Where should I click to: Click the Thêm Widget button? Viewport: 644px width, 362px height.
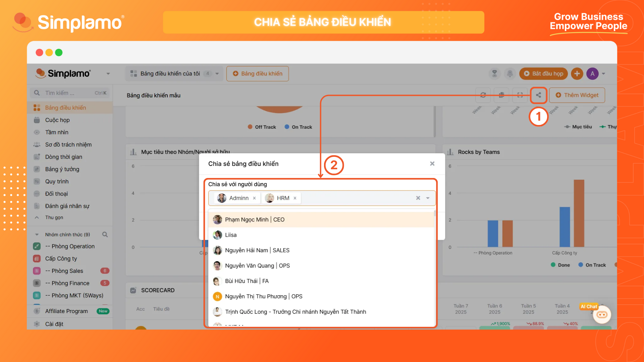point(577,95)
